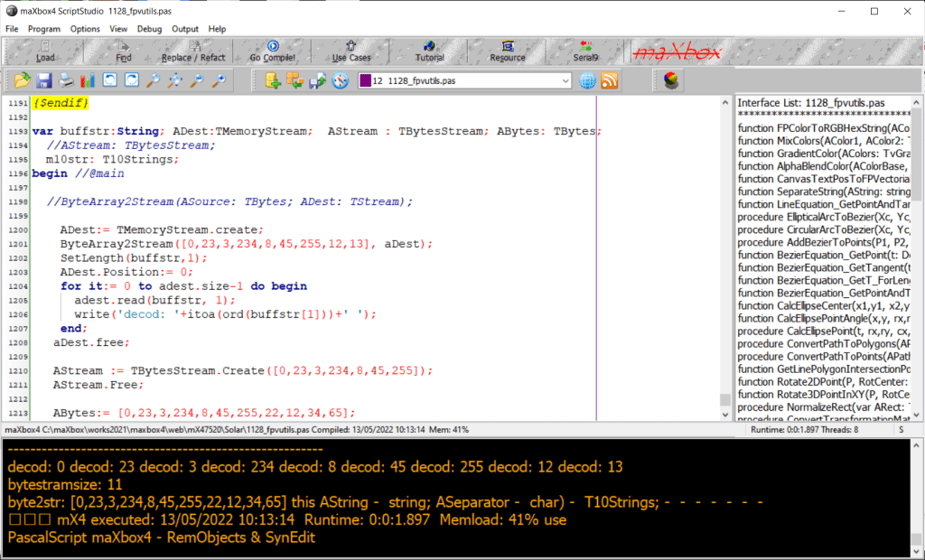Open the Options menu
The image size is (925, 560).
[85, 29]
